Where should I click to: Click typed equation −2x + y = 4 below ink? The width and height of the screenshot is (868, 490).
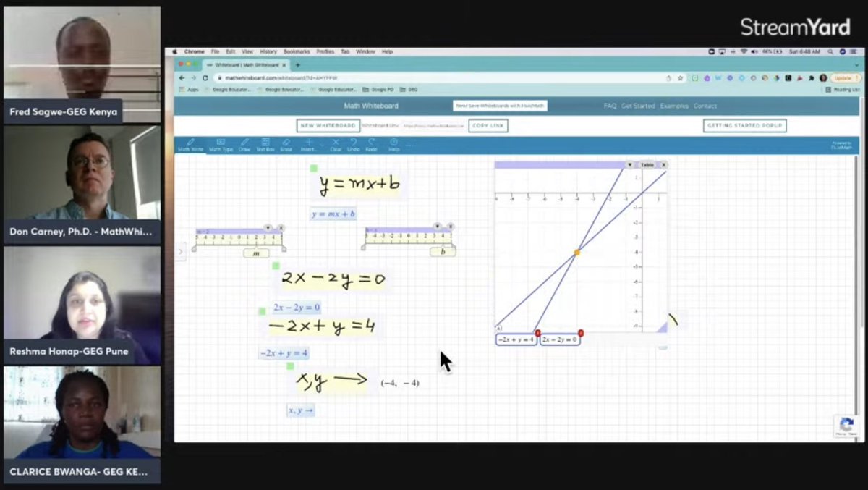284,353
